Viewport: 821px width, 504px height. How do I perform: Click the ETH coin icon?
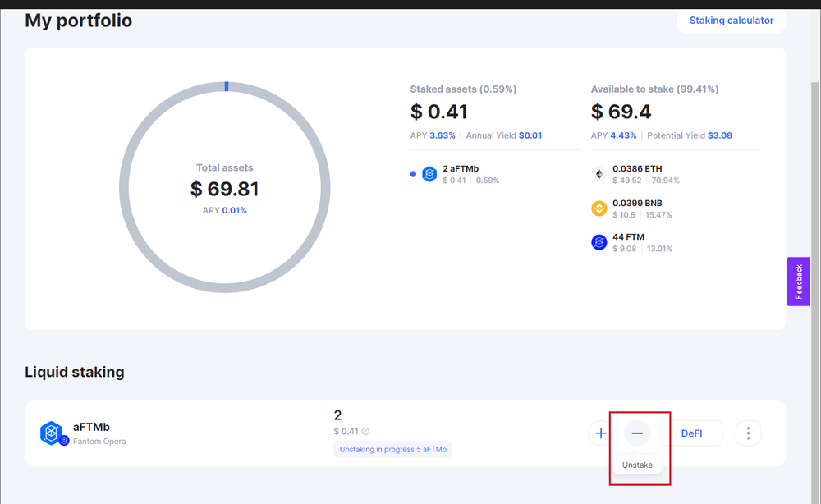[599, 174]
